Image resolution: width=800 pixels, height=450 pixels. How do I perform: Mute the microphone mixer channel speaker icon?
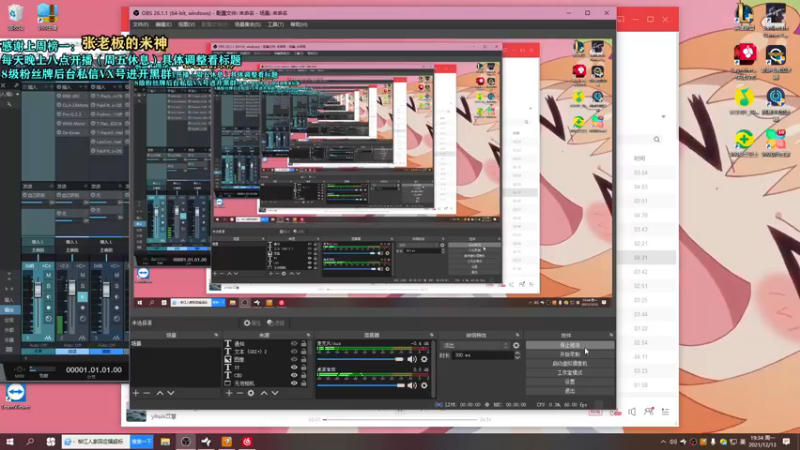pyautogui.click(x=412, y=359)
